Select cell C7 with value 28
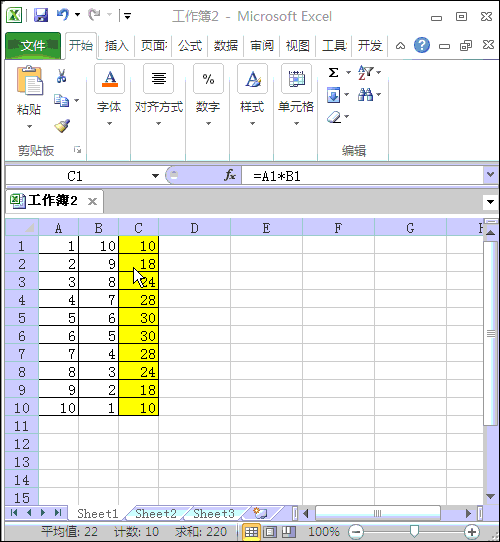Viewport: 500px width, 542px height. pyautogui.click(x=139, y=353)
